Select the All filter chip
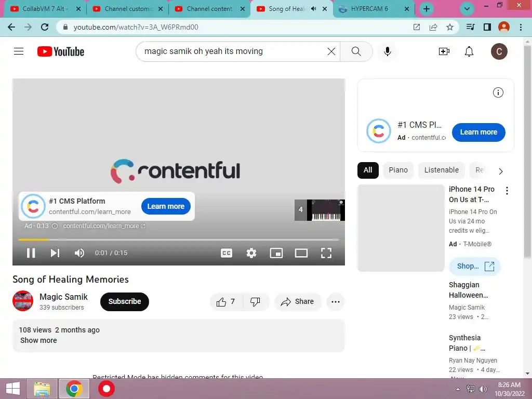 click(368, 170)
